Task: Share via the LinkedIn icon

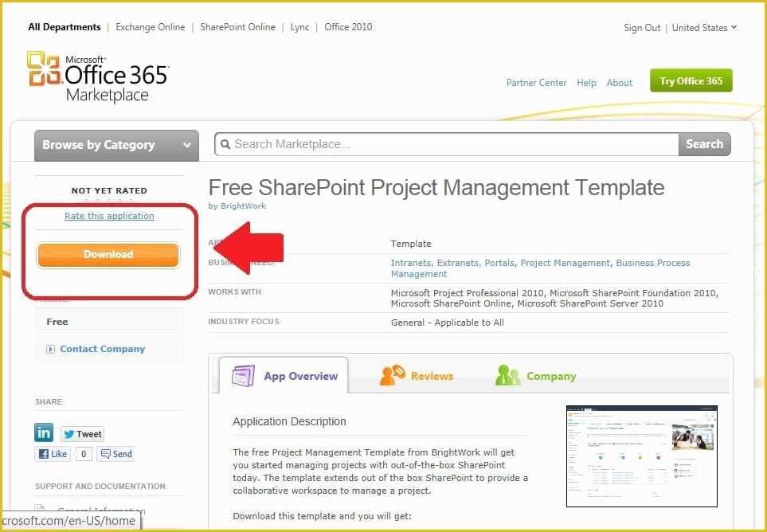Action: [x=44, y=432]
